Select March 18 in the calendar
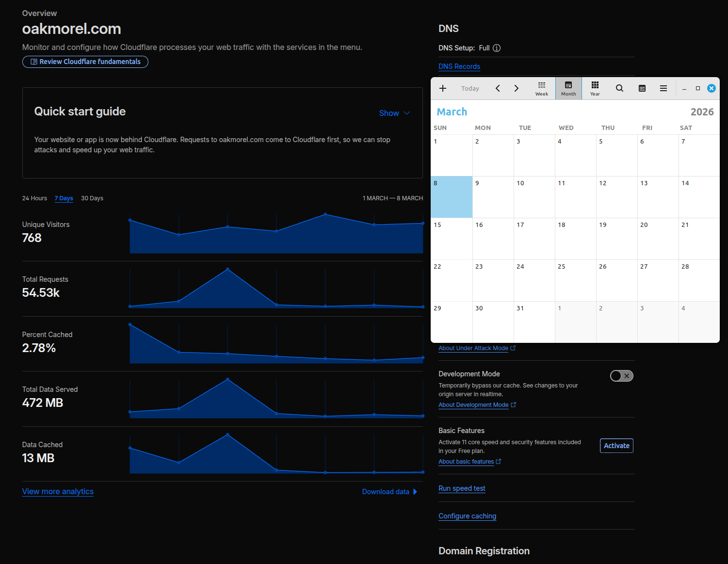728x564 pixels. (x=575, y=239)
